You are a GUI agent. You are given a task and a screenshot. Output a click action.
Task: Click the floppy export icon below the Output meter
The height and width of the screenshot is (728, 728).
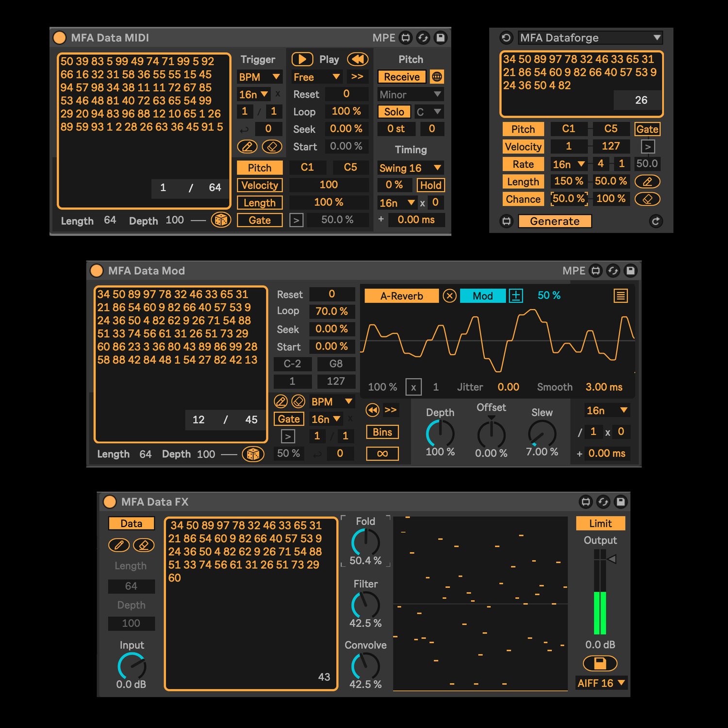[600, 663]
